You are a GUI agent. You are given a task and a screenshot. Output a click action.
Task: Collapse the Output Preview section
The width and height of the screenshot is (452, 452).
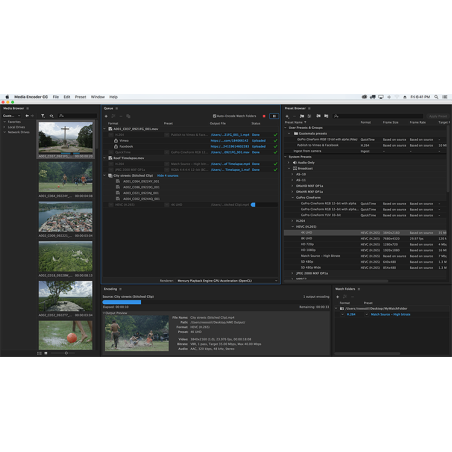pyautogui.click(x=104, y=313)
